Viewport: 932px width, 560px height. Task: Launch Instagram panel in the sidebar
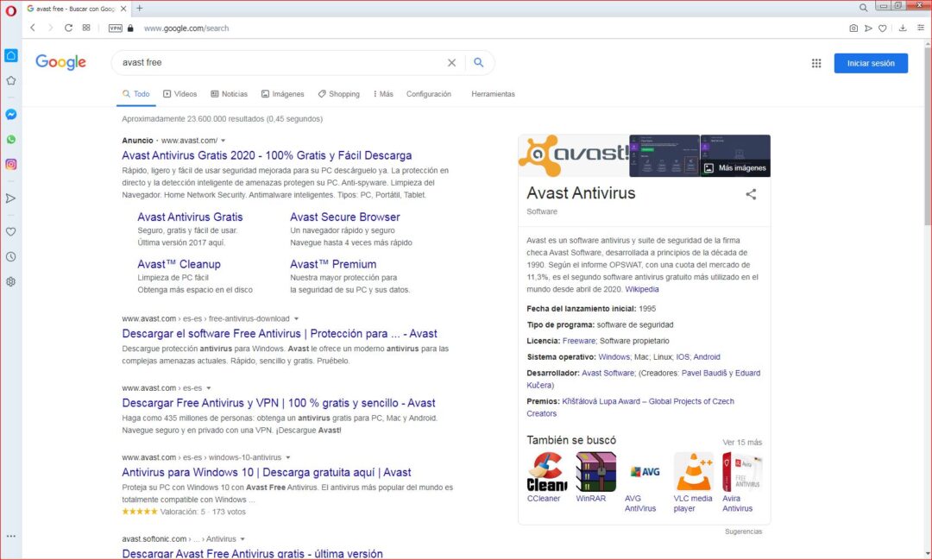point(11,164)
